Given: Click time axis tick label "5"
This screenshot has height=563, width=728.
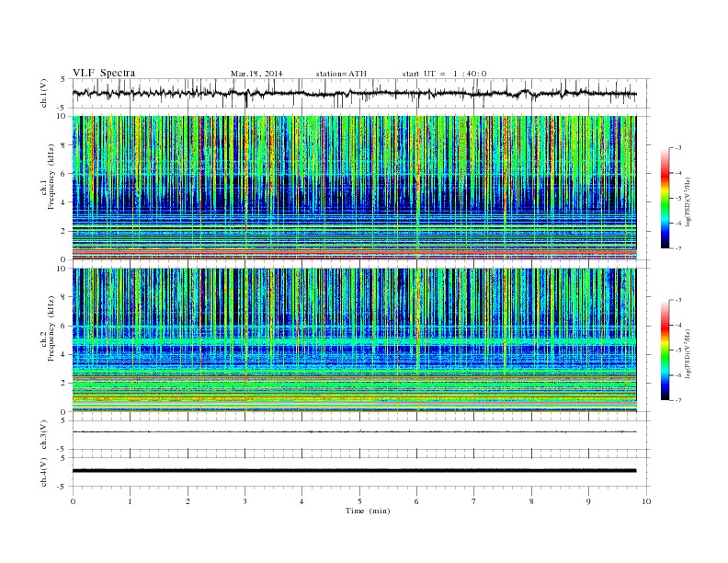Looking at the screenshot, I should pyautogui.click(x=359, y=501).
